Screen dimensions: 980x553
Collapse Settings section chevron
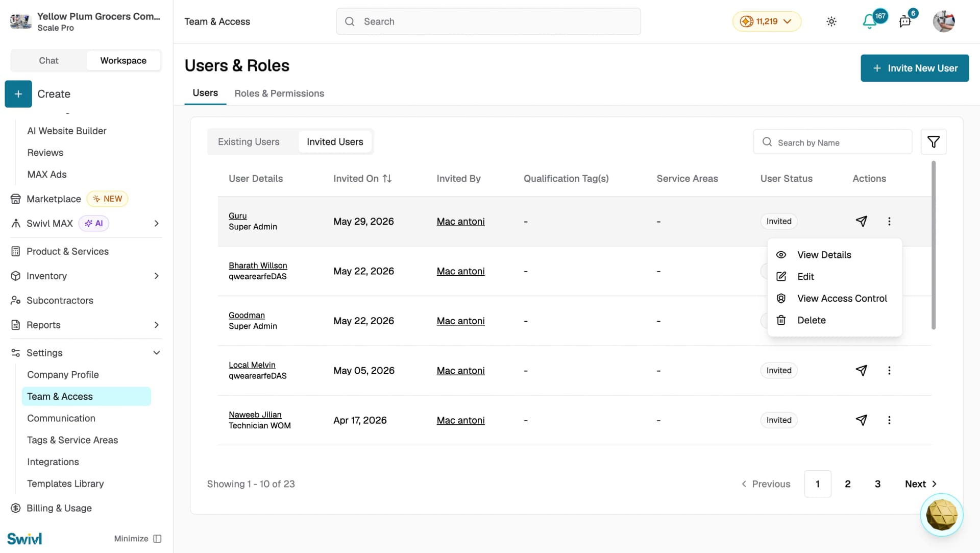(157, 353)
